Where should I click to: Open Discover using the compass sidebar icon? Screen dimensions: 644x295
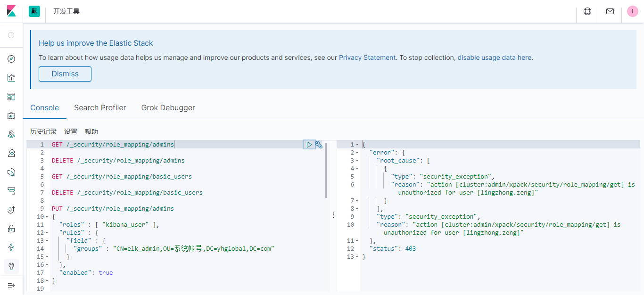pos(11,58)
